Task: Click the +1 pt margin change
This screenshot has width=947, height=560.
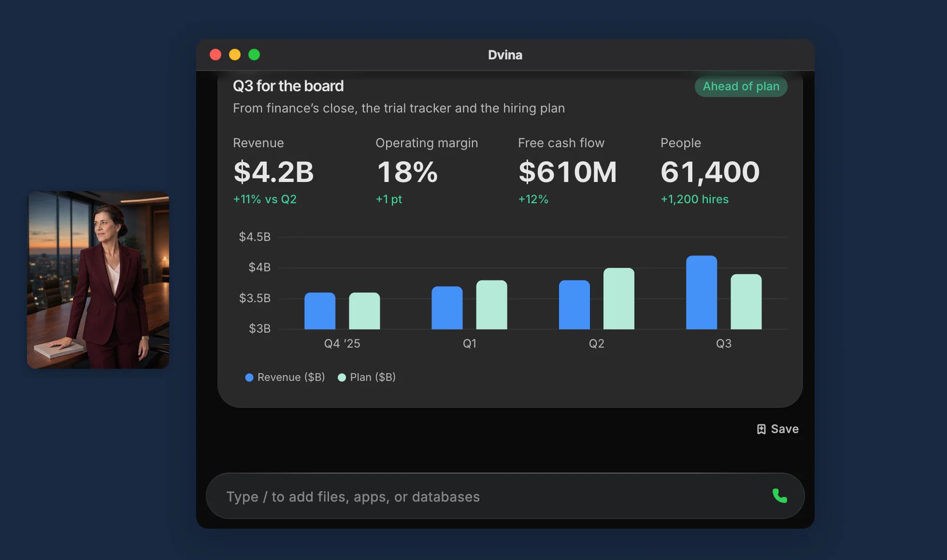Action: [x=389, y=199]
